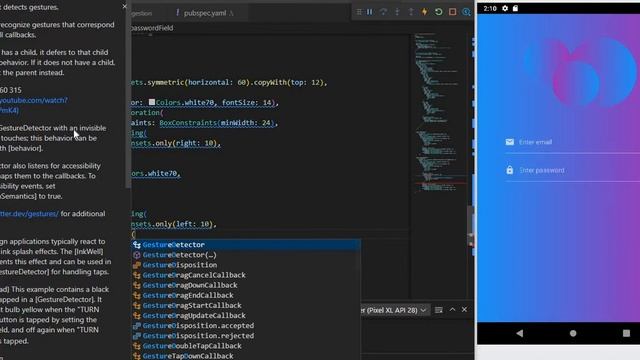Click the Step Into debug icon
This screenshot has width=640, height=360.
(x=397, y=12)
